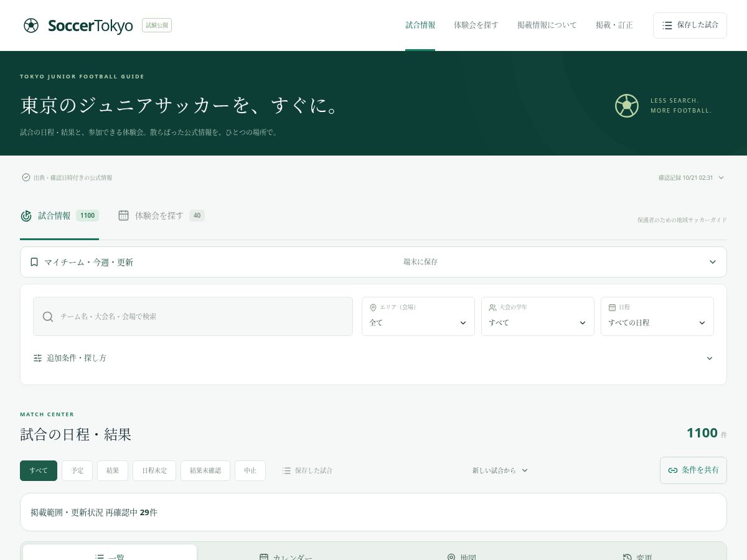The image size is (747, 560).
Task: Show 保存した試合 in filter row
Action: click(x=307, y=470)
